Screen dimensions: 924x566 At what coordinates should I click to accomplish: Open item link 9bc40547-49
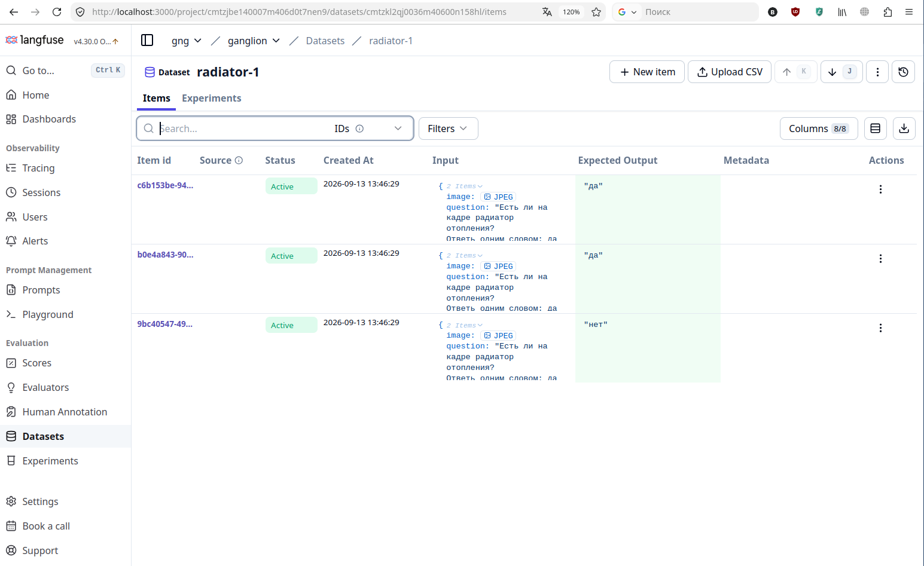point(164,324)
